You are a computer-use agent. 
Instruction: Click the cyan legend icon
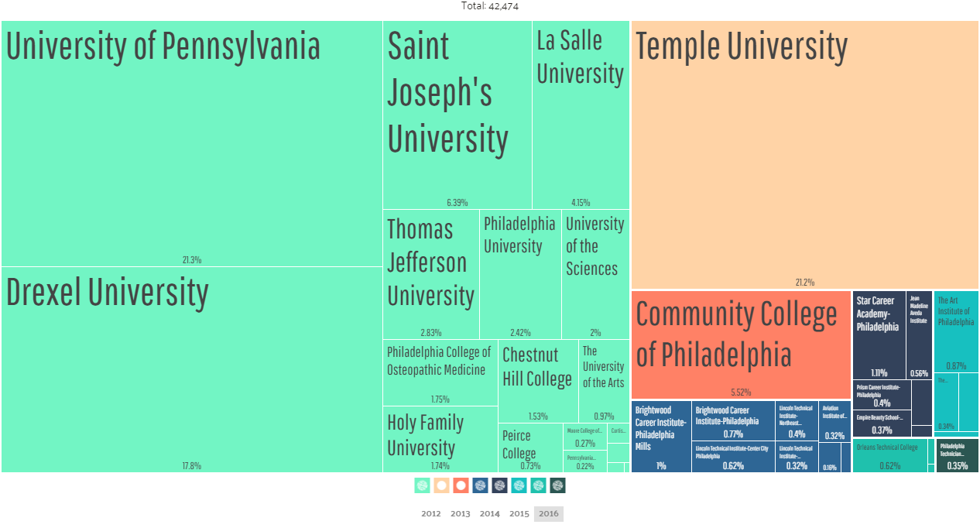tap(519, 485)
